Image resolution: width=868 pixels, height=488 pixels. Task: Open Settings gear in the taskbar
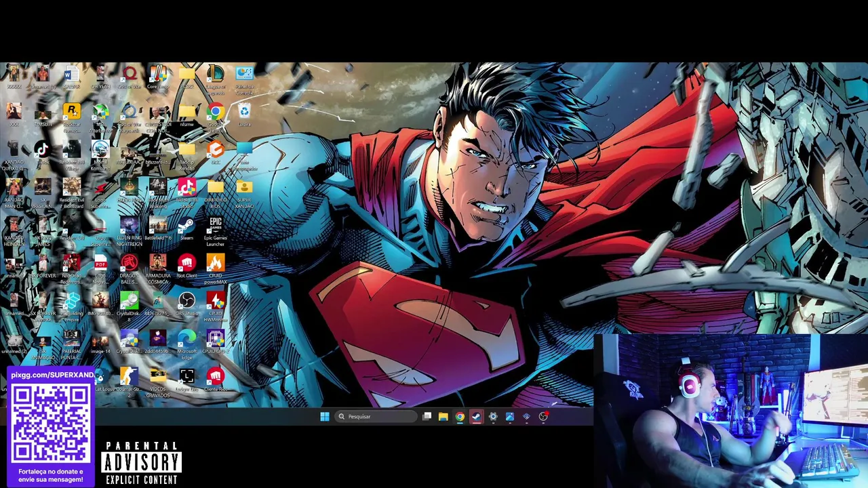[x=493, y=417]
